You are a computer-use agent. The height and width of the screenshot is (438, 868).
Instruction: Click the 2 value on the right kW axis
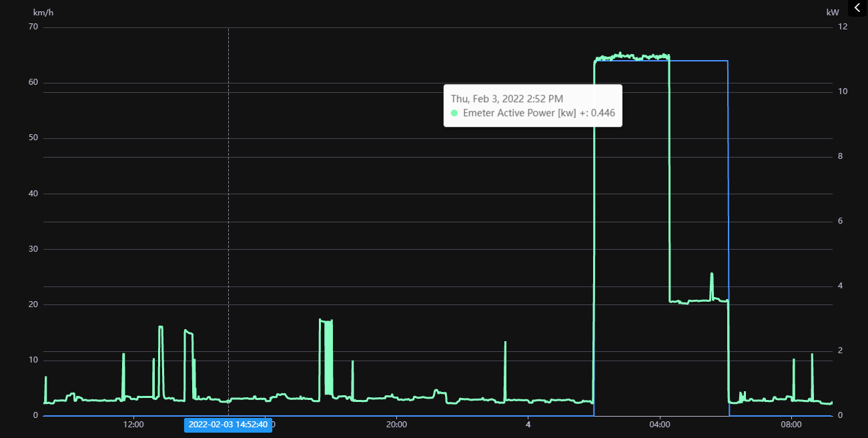(841, 351)
